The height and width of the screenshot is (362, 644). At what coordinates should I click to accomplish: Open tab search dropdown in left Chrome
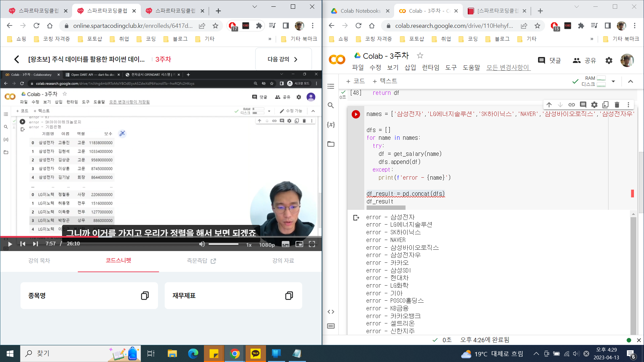coord(255,7)
